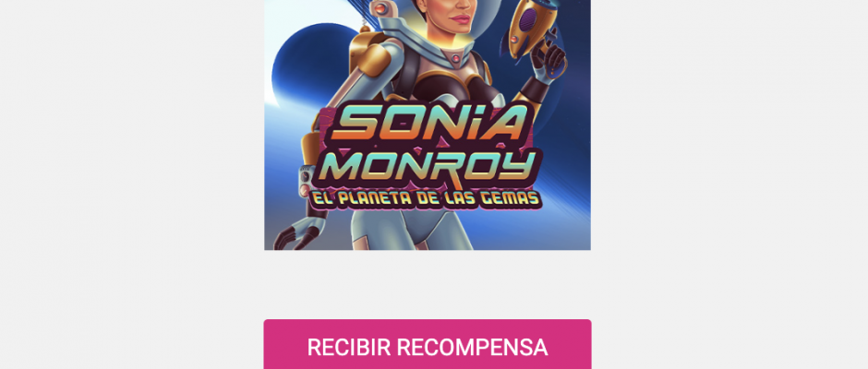Click the word RECOMPENSA on the pink button

click(x=472, y=347)
